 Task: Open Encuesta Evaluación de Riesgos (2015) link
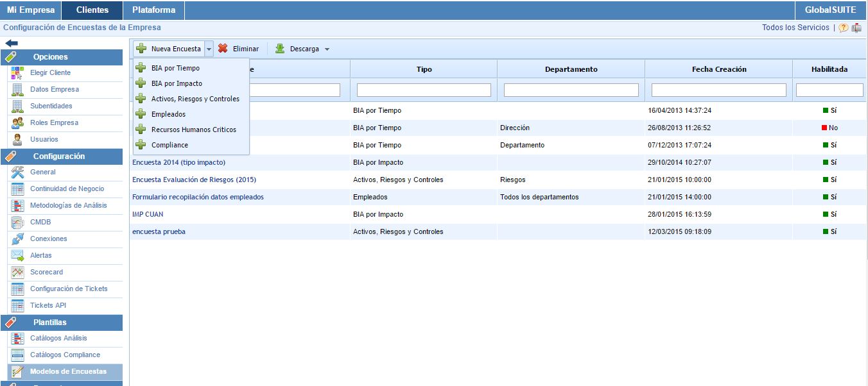pos(194,180)
